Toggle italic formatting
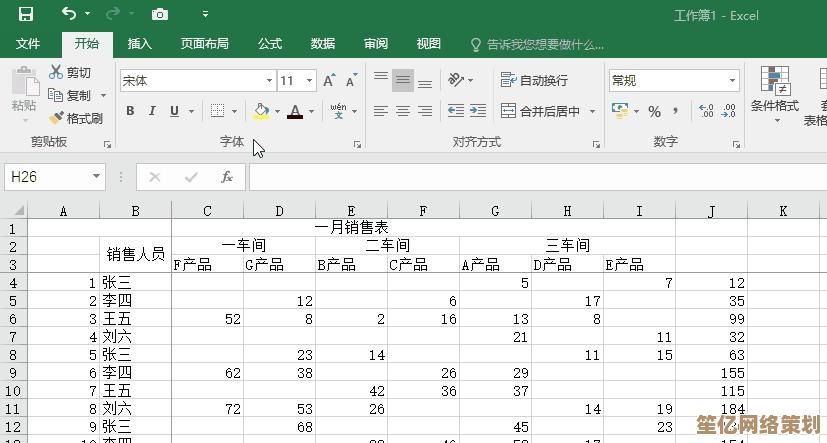The height and width of the screenshot is (443, 827). point(153,111)
